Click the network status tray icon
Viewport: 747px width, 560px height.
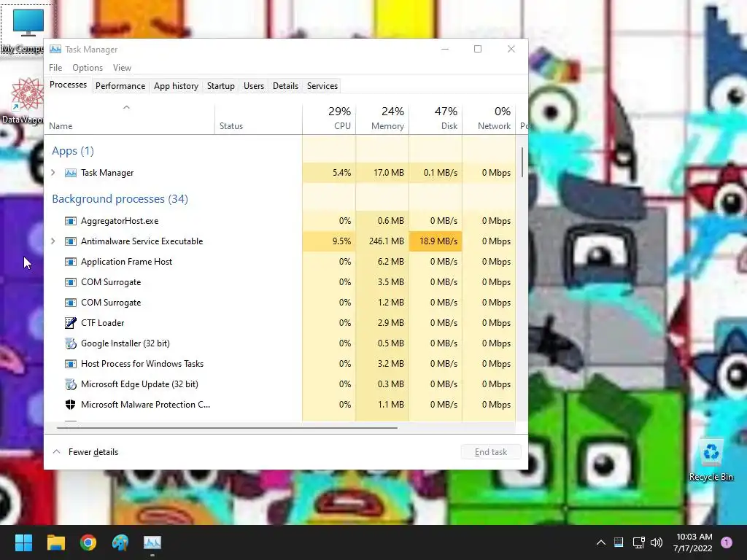(638, 542)
